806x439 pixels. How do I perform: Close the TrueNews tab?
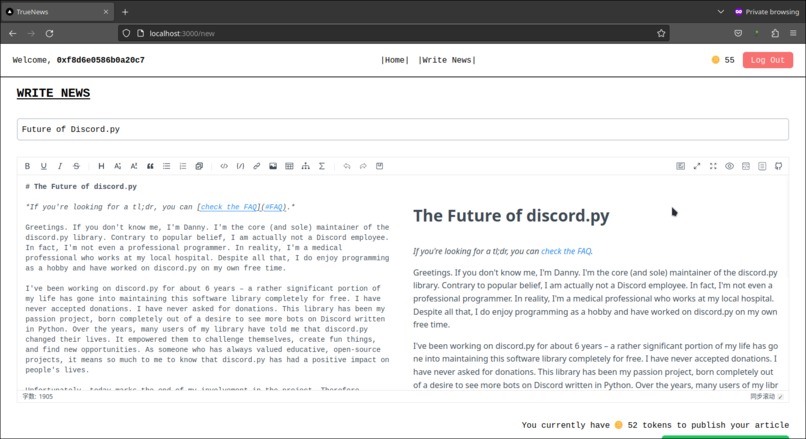pos(106,12)
